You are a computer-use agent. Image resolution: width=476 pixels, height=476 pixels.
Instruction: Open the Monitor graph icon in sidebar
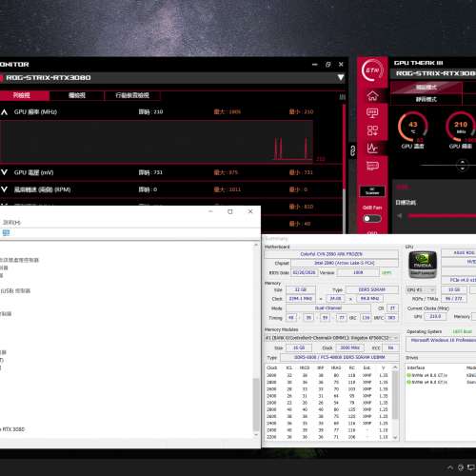point(372,148)
